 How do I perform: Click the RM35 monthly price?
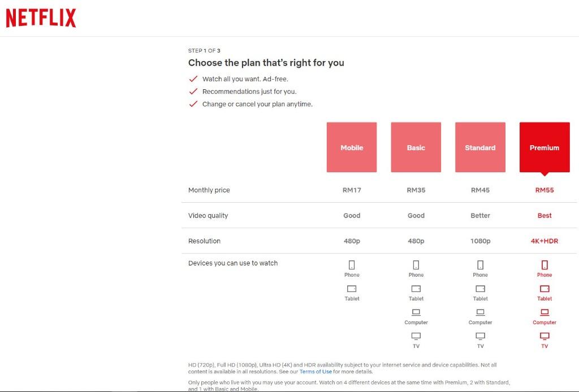coord(416,190)
